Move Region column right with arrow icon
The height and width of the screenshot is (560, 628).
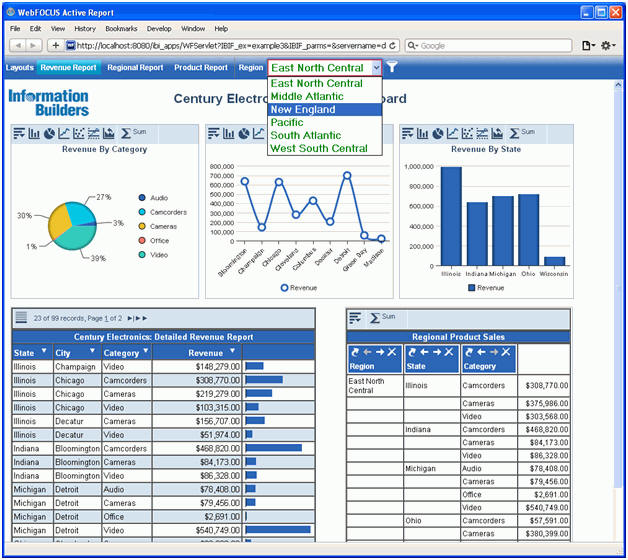pos(380,352)
